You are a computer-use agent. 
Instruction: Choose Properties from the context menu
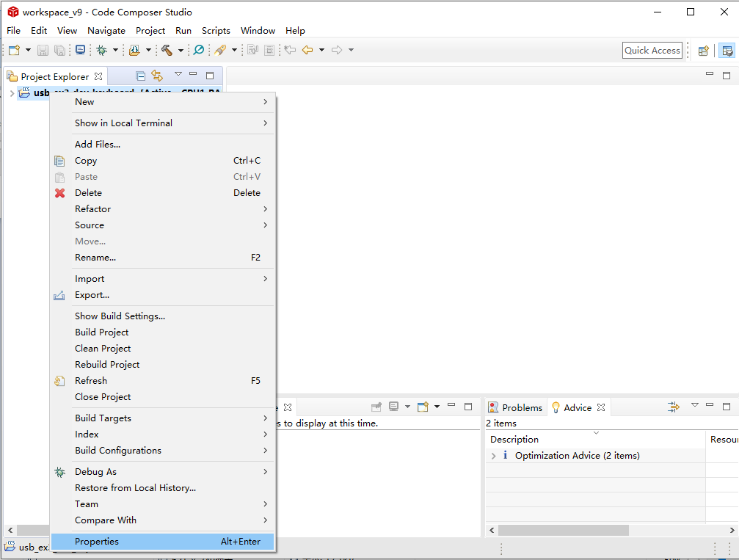[163, 542]
